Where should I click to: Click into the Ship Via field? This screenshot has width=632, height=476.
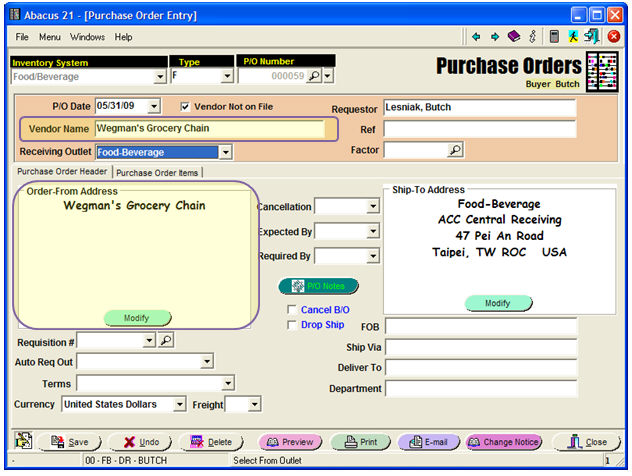[481, 347]
